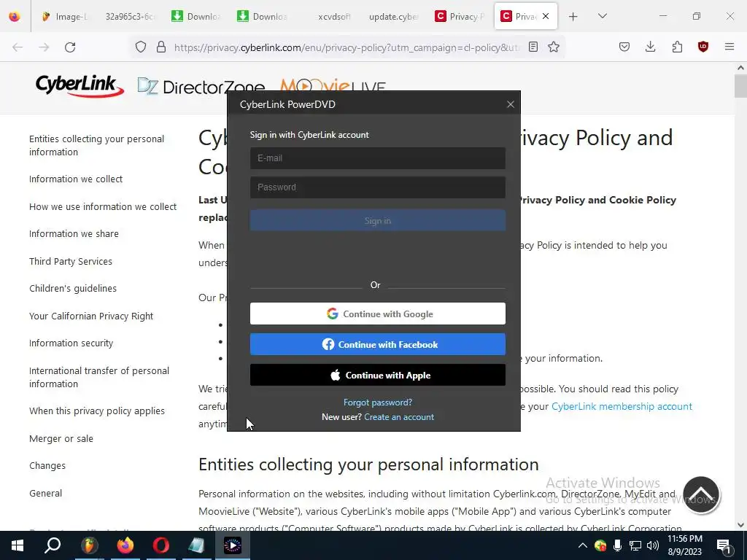Click the address bar URL
This screenshot has width=747, height=560.
click(x=347, y=47)
